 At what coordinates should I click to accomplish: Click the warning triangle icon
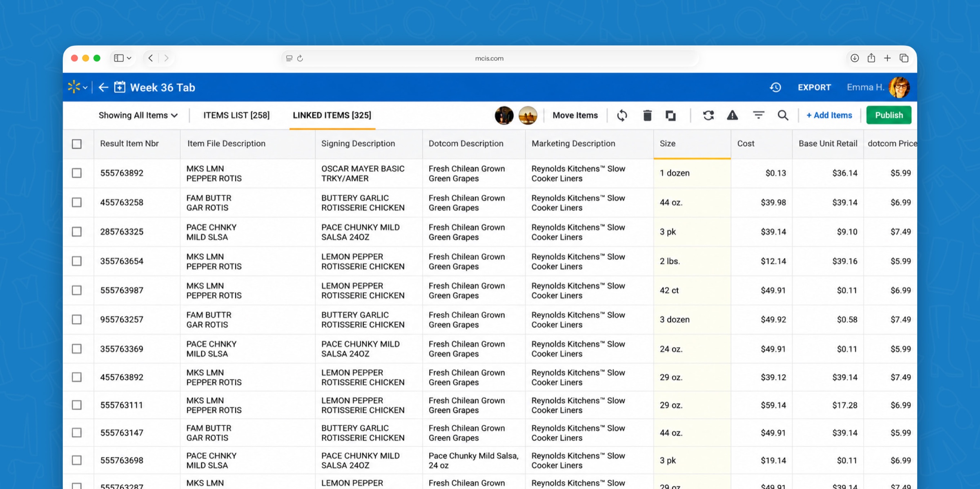click(x=732, y=115)
